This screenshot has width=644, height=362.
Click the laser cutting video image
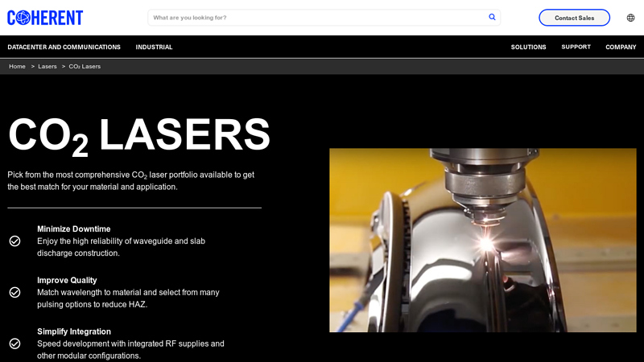coord(482,240)
